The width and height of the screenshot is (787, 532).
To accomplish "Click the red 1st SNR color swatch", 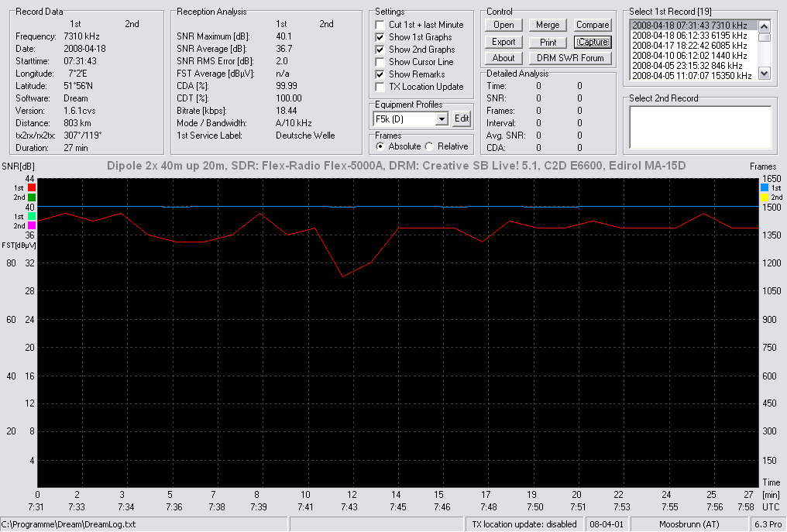I will [x=32, y=187].
